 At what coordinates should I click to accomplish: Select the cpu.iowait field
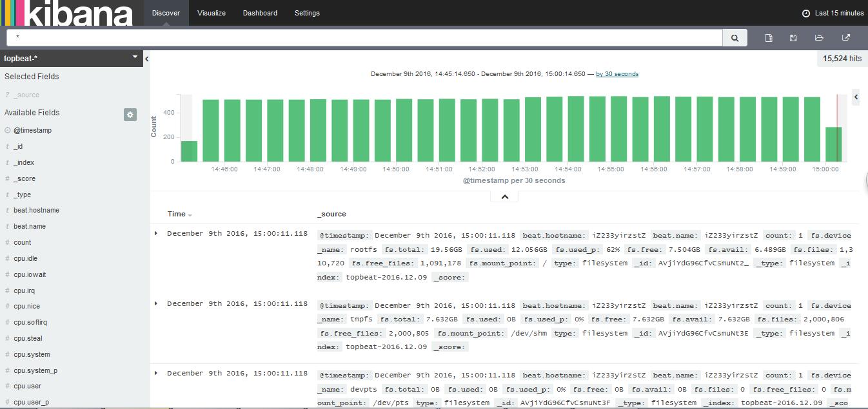point(30,274)
